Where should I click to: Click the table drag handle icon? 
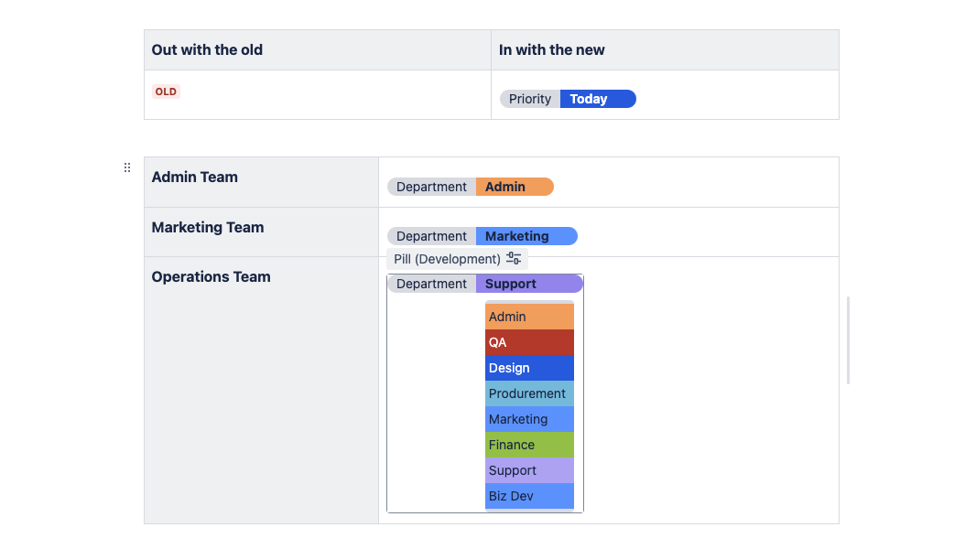127,167
